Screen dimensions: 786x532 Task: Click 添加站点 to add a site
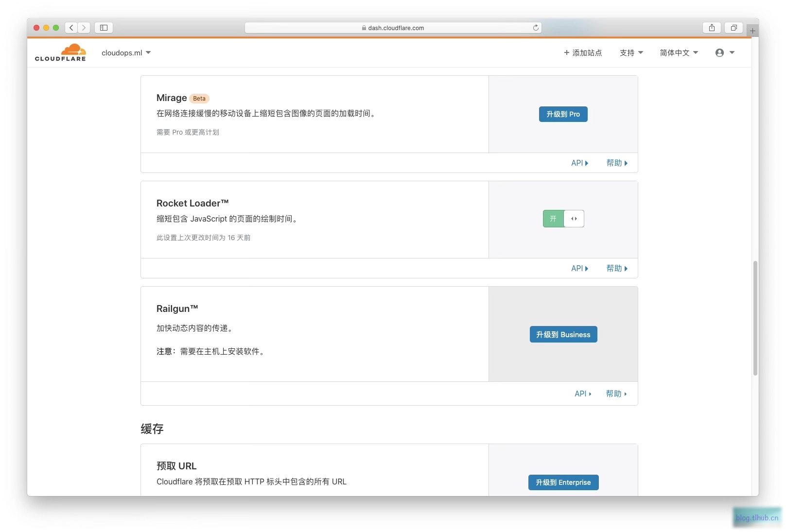[x=583, y=52]
